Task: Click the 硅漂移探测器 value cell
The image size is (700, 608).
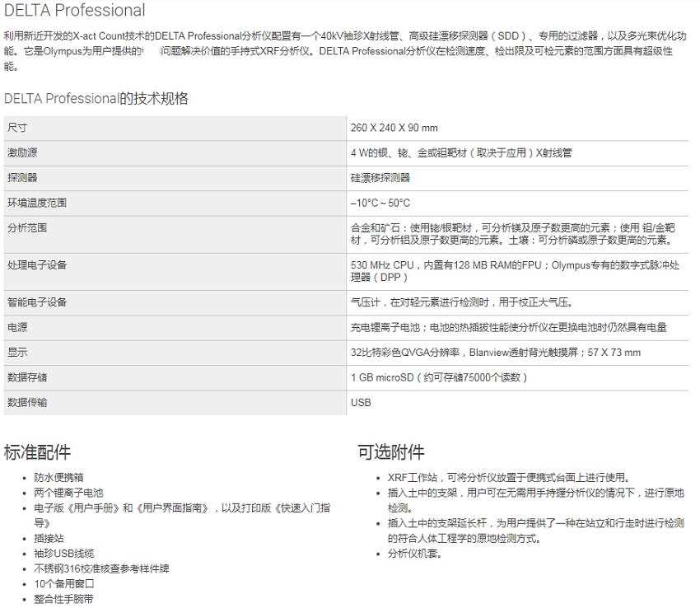Action: coord(380,177)
